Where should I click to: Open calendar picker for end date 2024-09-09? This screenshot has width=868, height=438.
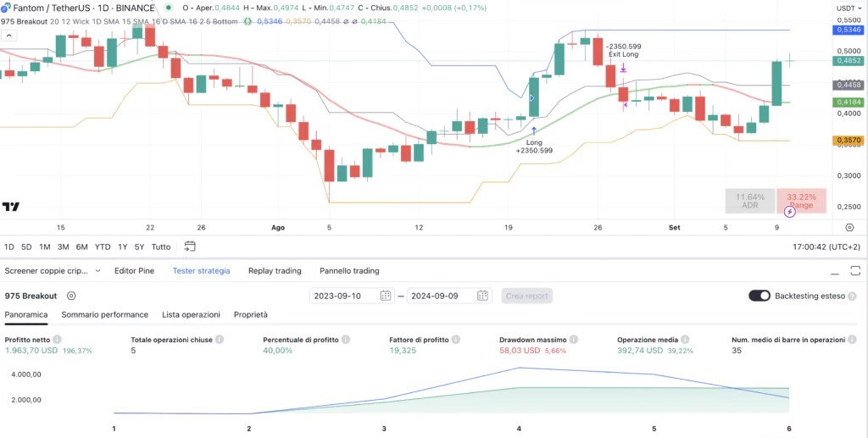tap(482, 296)
